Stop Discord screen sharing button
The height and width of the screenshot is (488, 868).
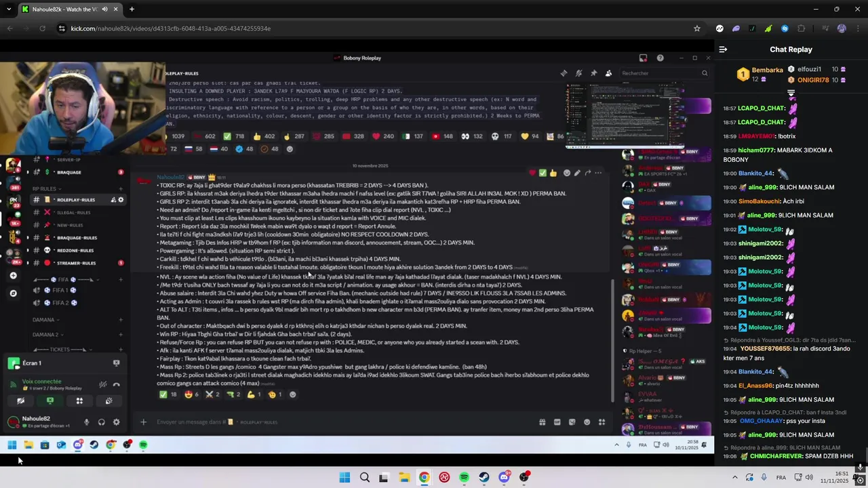click(50, 401)
